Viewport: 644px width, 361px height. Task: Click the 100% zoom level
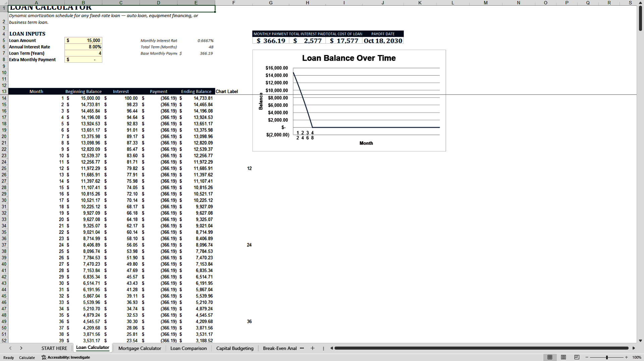(x=637, y=357)
